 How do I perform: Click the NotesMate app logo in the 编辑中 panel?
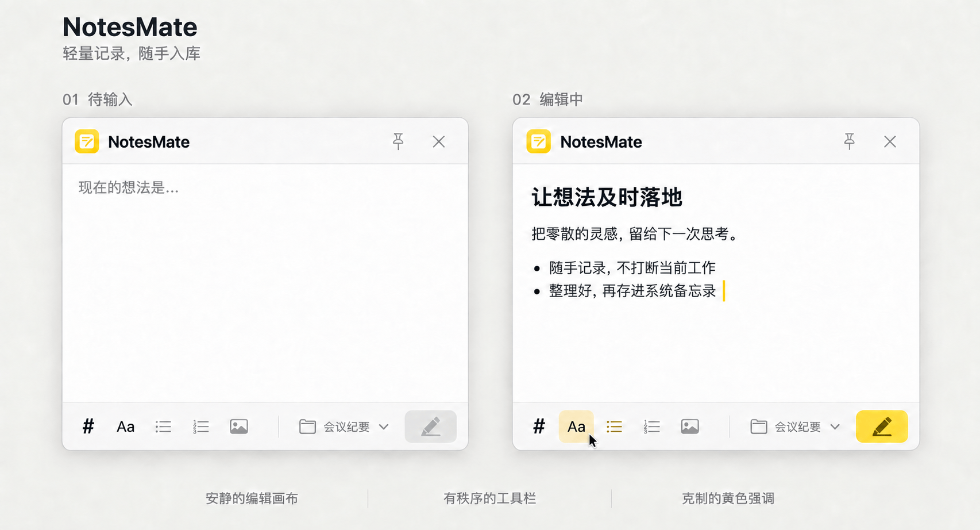click(x=538, y=141)
